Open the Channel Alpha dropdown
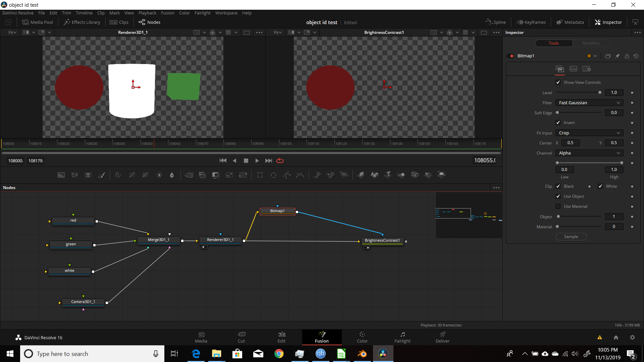This screenshot has width=644, height=362. click(x=589, y=153)
